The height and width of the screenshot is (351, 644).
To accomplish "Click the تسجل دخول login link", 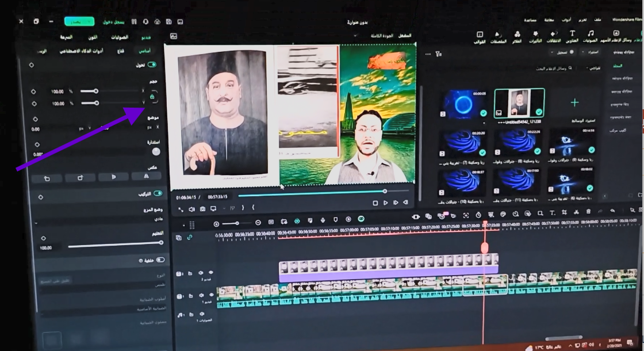I will (113, 22).
